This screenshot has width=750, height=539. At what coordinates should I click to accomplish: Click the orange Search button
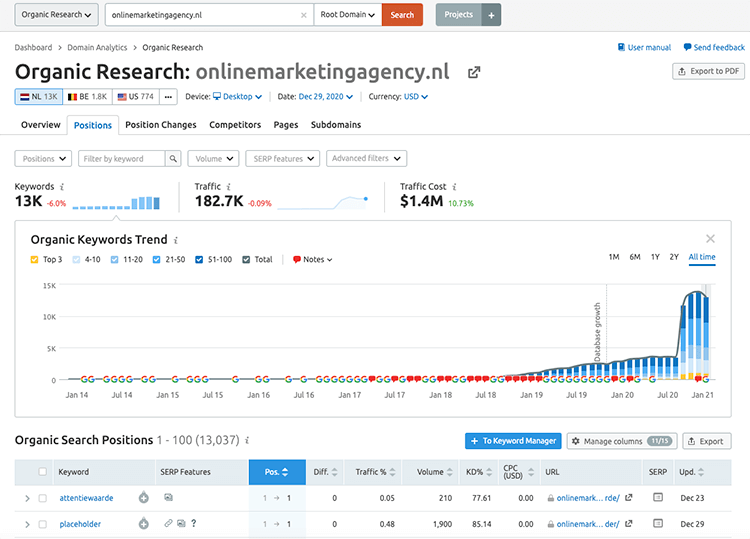click(402, 15)
